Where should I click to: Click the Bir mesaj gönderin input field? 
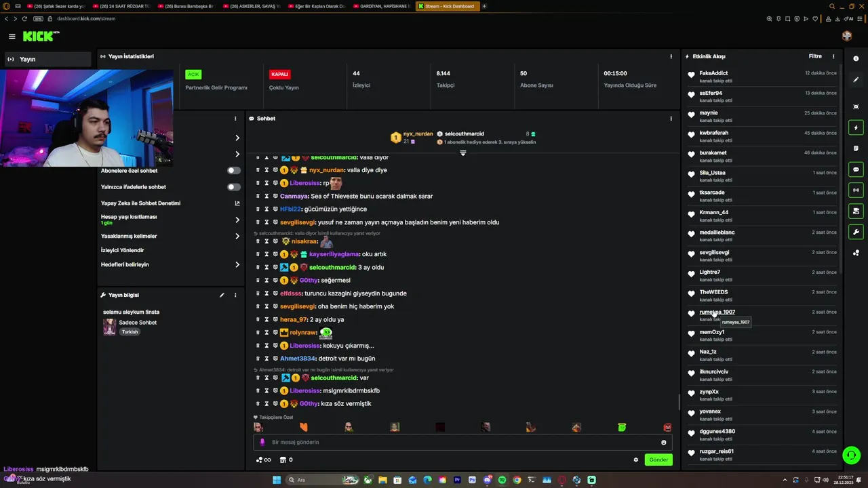pos(463,443)
